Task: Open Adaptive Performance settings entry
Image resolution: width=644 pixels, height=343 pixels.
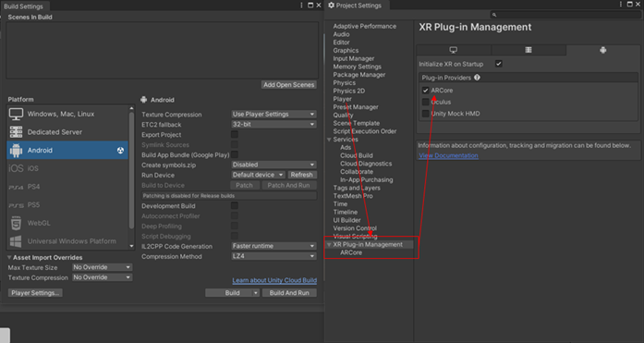Action: point(365,26)
